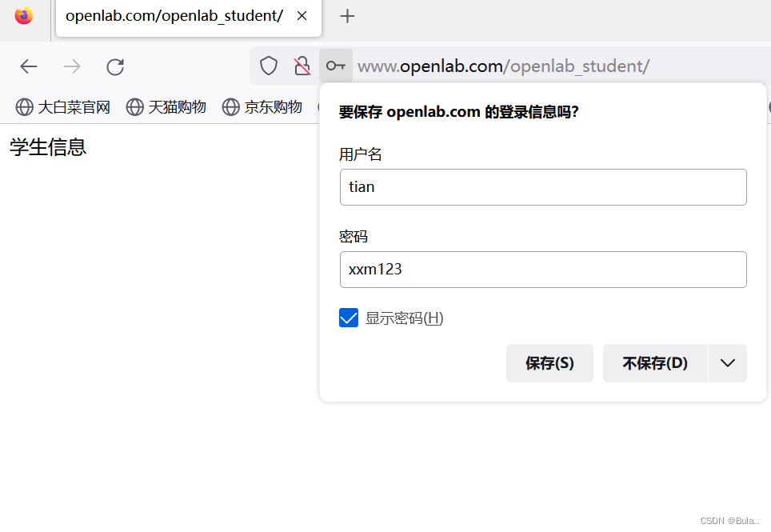Click the back navigation arrow
Image resolution: width=771 pixels, height=532 pixels.
pos(29,66)
